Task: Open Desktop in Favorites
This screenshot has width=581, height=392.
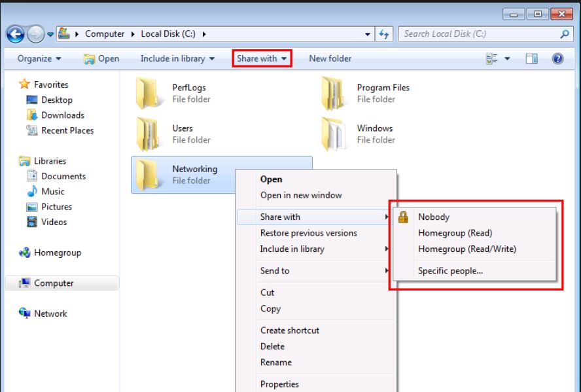Action: point(49,100)
